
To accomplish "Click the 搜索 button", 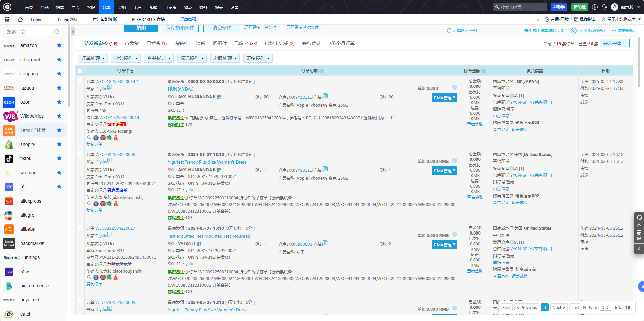I will click(x=141, y=28).
